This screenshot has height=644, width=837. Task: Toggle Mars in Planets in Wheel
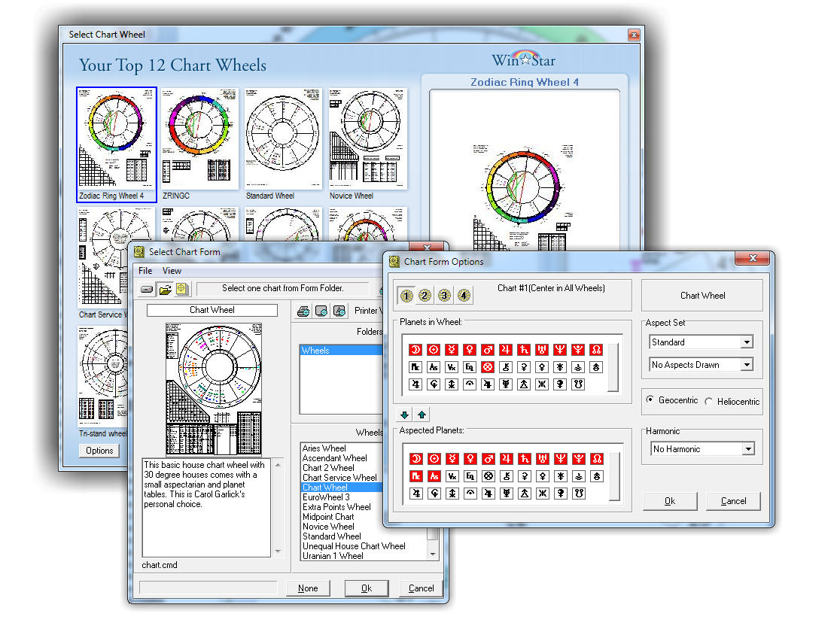487,350
